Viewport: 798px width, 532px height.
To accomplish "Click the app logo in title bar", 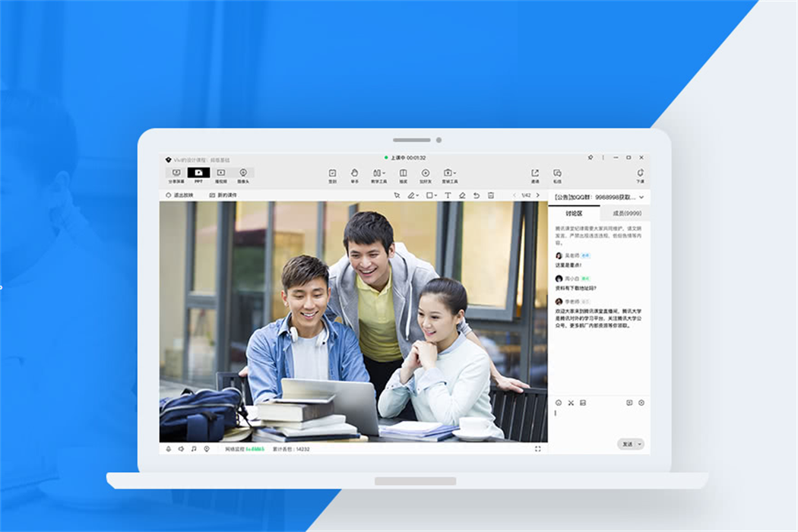I will (x=169, y=160).
